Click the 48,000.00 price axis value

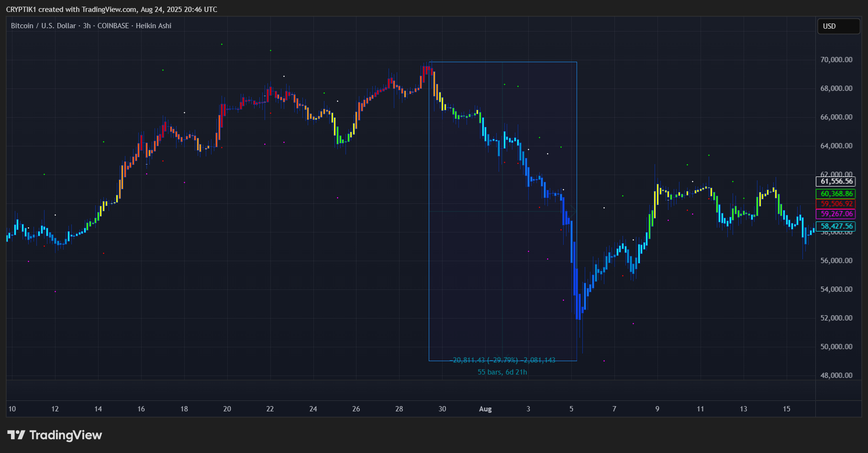coord(836,376)
